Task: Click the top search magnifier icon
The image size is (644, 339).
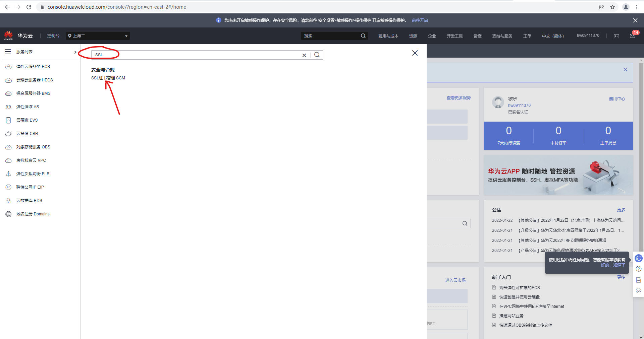Action: point(363,36)
